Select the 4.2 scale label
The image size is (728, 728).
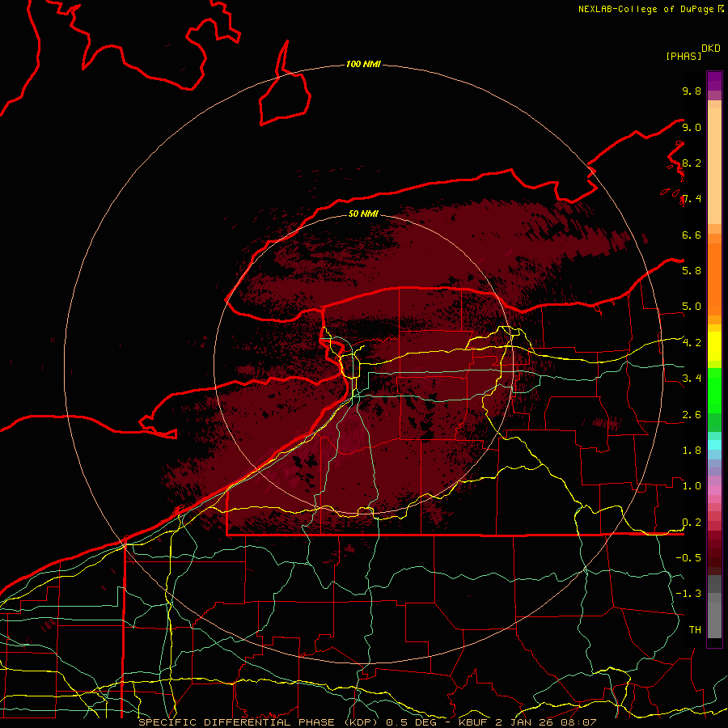(x=692, y=343)
